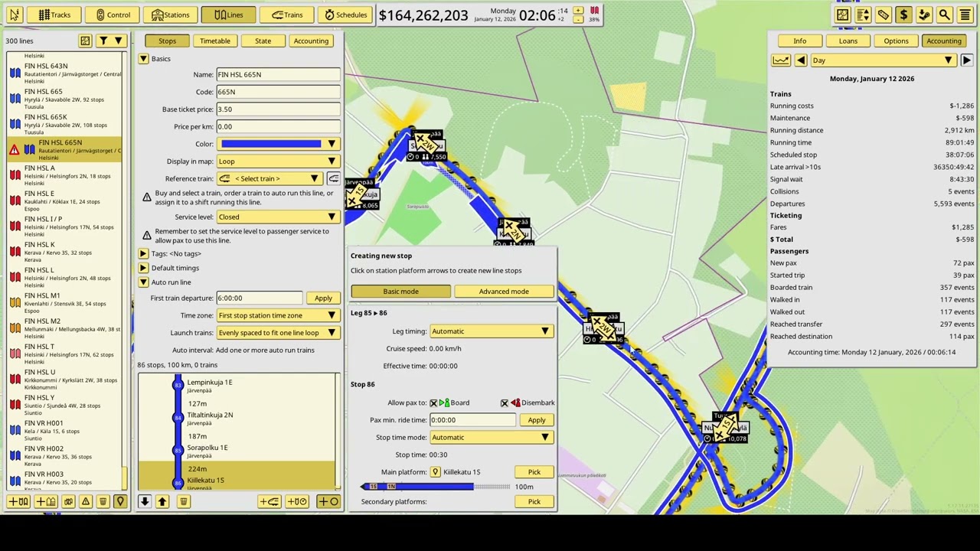Open the price tag icon
This screenshot has width=980, height=551.
(x=884, y=15)
